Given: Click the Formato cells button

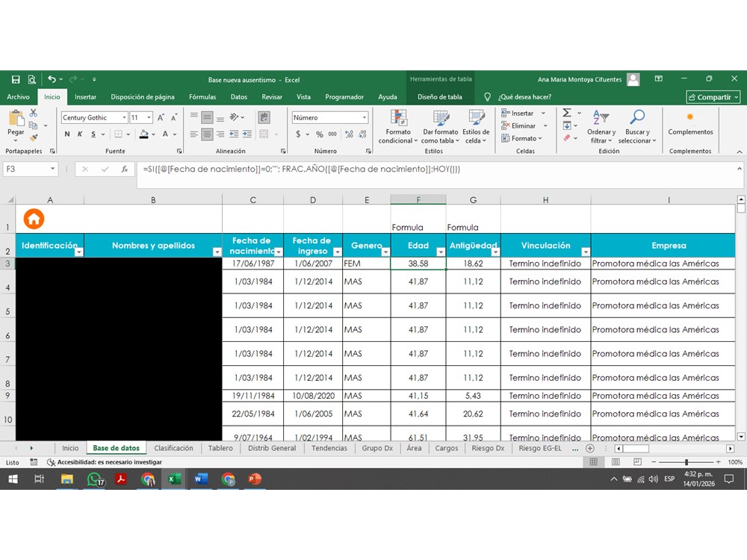Looking at the screenshot, I should tap(521, 138).
